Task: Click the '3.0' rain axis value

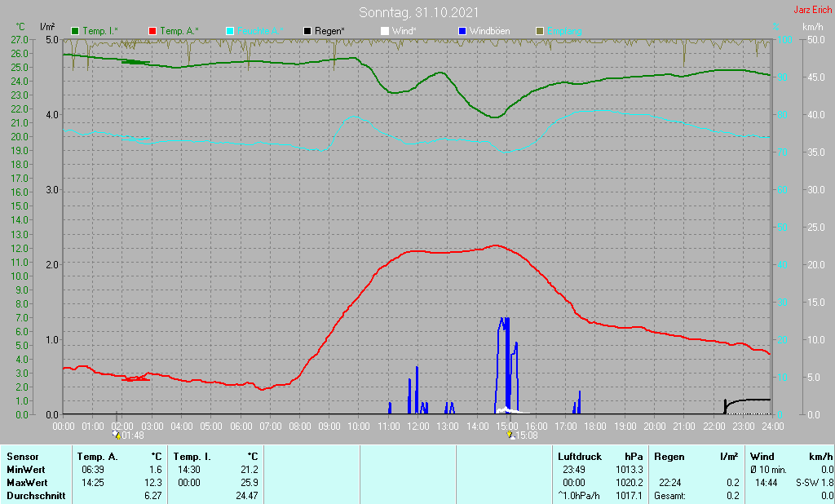Action: click(x=52, y=190)
